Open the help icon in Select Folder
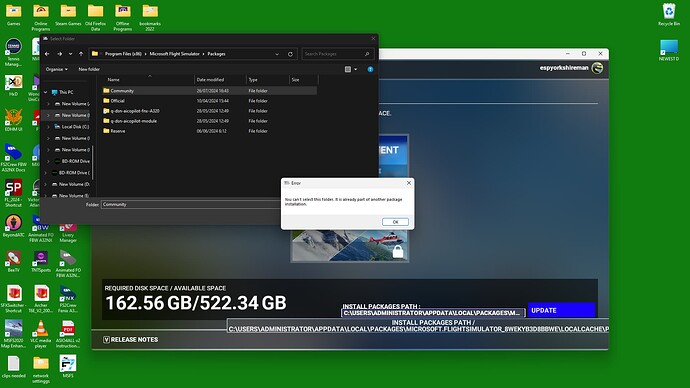 pyautogui.click(x=370, y=69)
